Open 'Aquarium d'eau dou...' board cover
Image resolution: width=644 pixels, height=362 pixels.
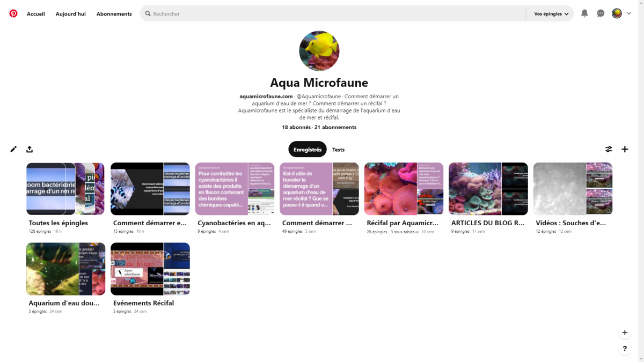click(x=65, y=269)
